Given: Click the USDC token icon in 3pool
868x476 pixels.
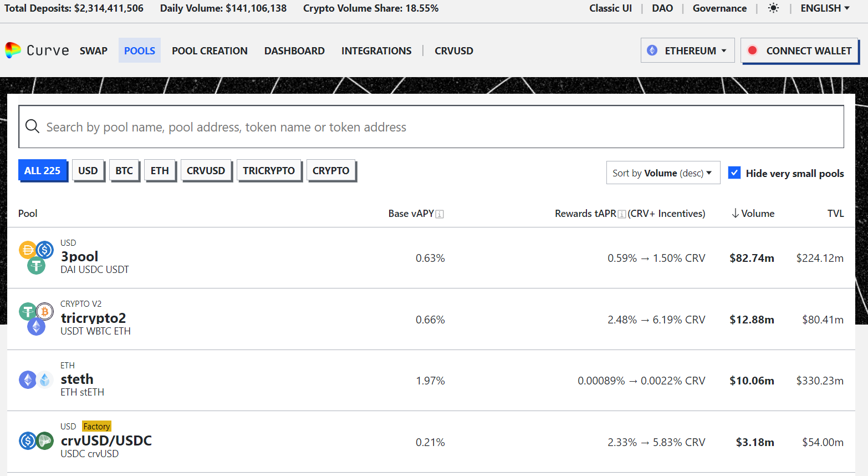Looking at the screenshot, I should (45, 250).
